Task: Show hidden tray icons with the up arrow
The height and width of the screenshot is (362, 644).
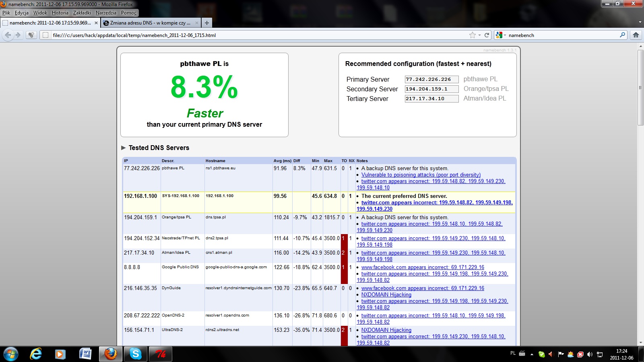Action: pyautogui.click(x=532, y=354)
